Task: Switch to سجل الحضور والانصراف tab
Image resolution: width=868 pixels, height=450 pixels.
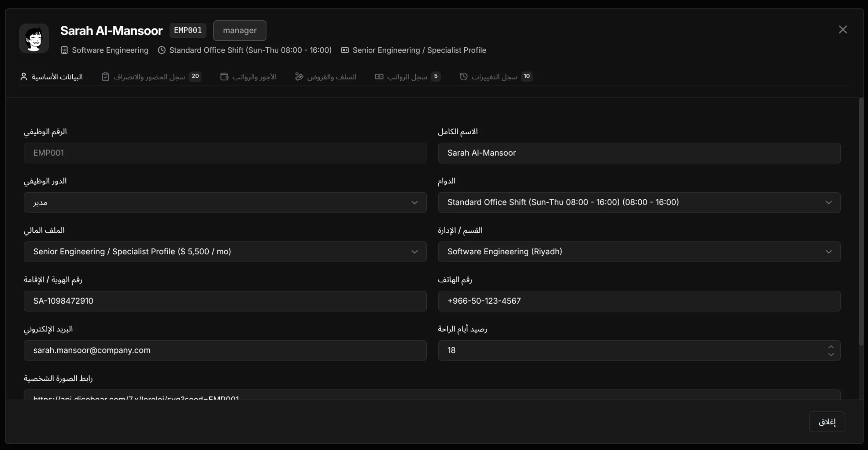Action: click(151, 77)
